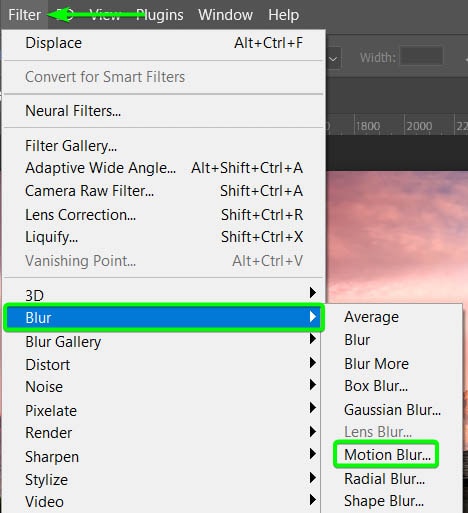Open the Window menu
468x513 pixels.
pos(225,15)
